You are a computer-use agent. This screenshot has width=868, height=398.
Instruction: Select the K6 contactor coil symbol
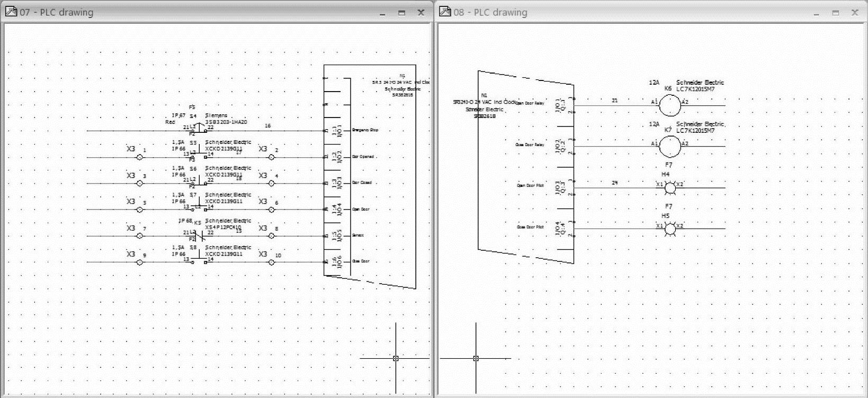(669, 105)
